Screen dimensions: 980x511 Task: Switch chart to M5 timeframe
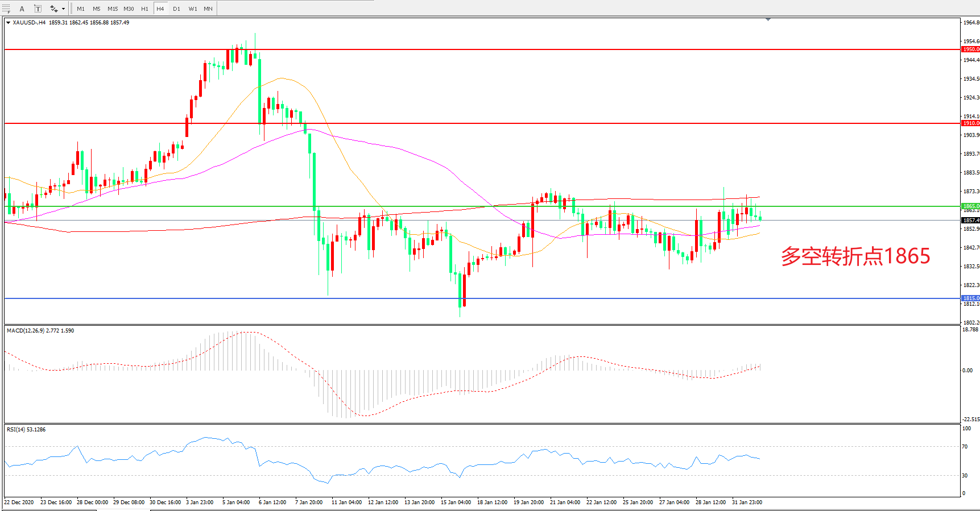(x=97, y=9)
